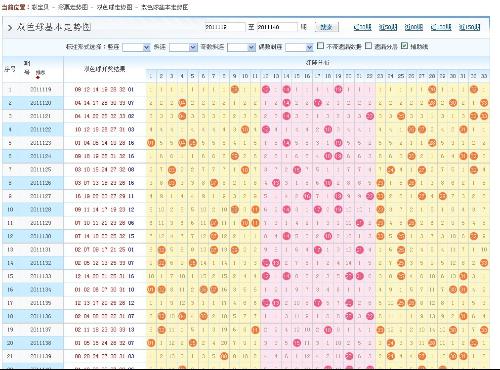Open the dropdown just left of the checkboxes
The width and height of the screenshot is (500, 370).
pyautogui.click(x=299, y=47)
